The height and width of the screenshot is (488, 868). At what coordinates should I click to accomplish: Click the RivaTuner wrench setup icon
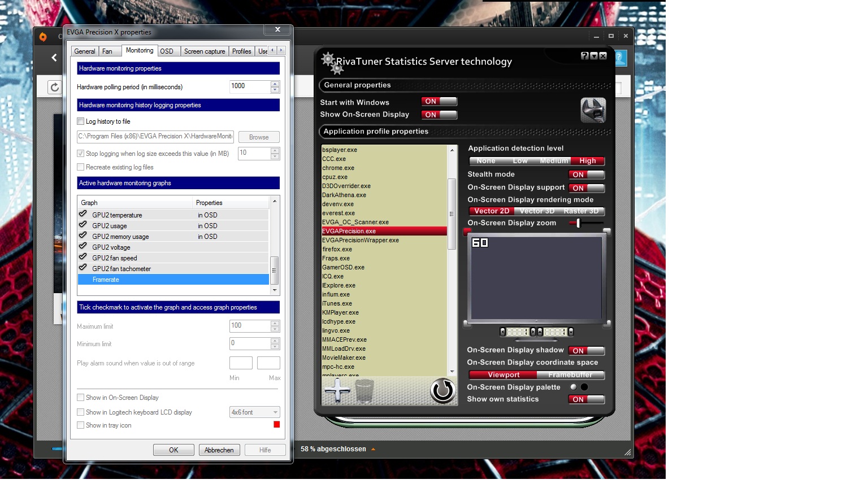[x=593, y=110]
